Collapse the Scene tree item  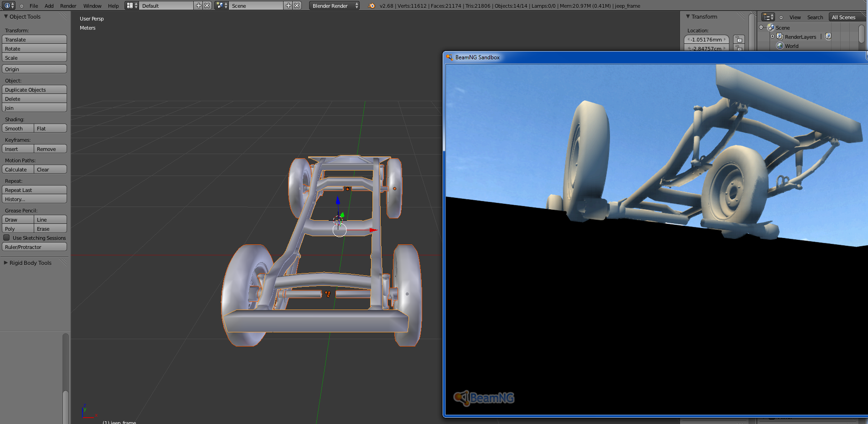click(x=761, y=27)
